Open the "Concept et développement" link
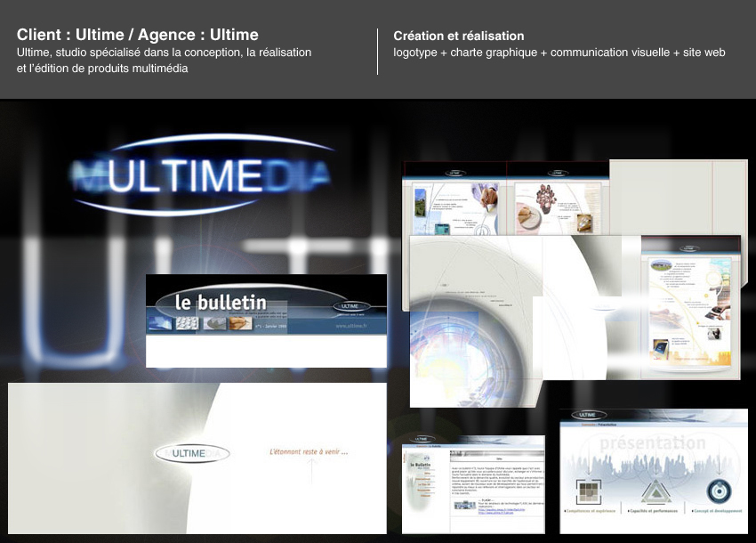Screen dimensions: 756x543 (717, 511)
